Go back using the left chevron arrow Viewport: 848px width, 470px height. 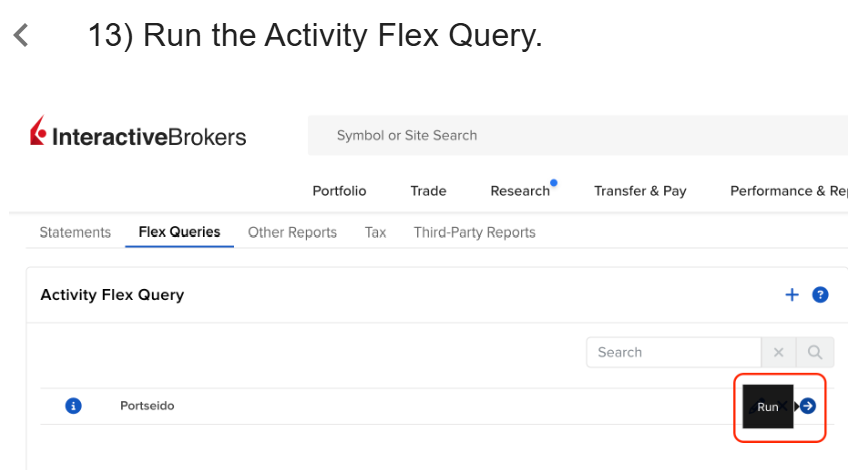click(21, 36)
